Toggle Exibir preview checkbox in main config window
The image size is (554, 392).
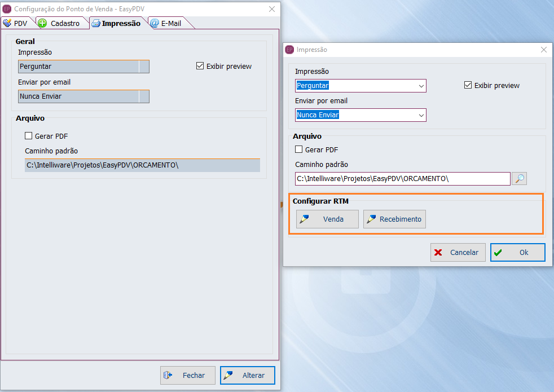click(200, 66)
